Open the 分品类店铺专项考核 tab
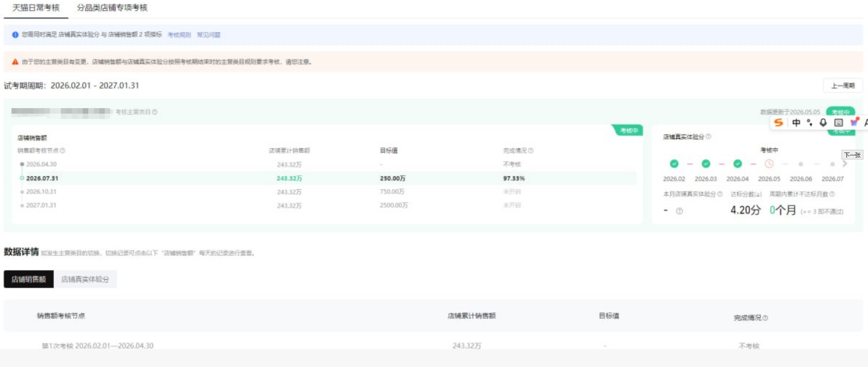The image size is (868, 367). coord(112,8)
